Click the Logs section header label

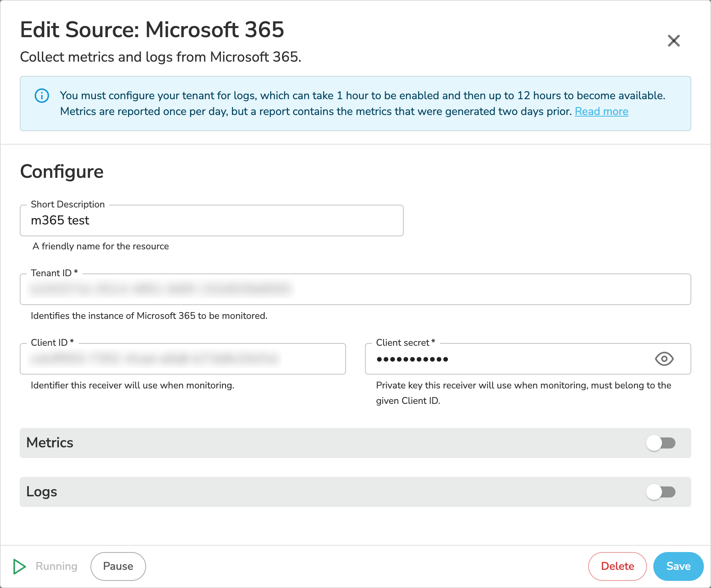(41, 492)
